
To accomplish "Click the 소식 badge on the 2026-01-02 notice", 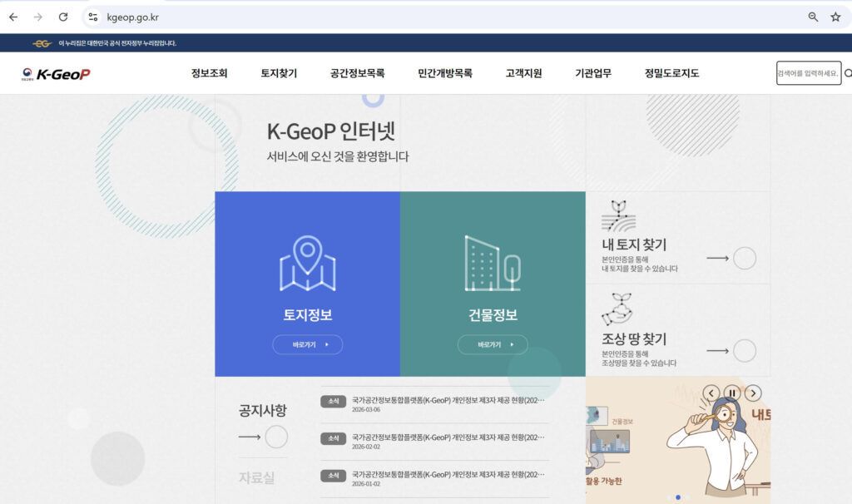I will (x=333, y=475).
